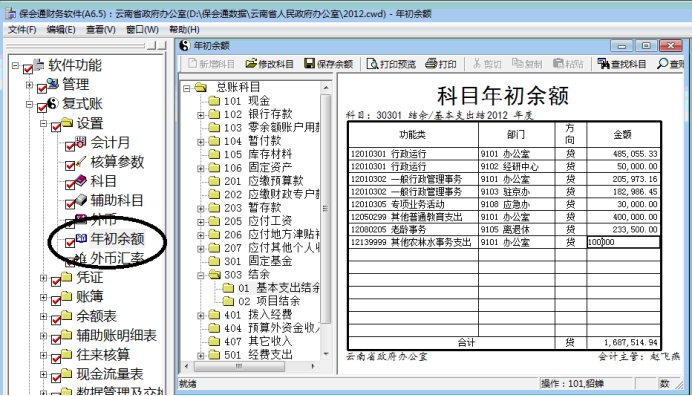Open 辅助账明细表 in left tree
Screen dimensions: 692x396
[x=117, y=335]
